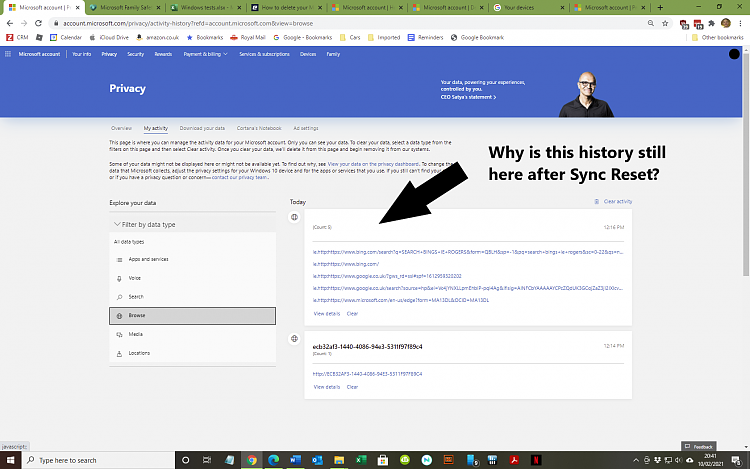Open Microsoft Store from the taskbar
The image size is (750, 469).
click(383, 460)
